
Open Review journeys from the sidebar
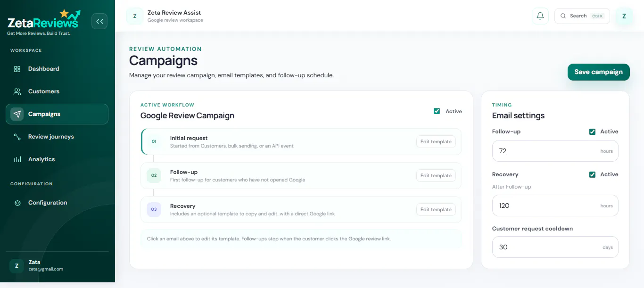click(x=57, y=137)
